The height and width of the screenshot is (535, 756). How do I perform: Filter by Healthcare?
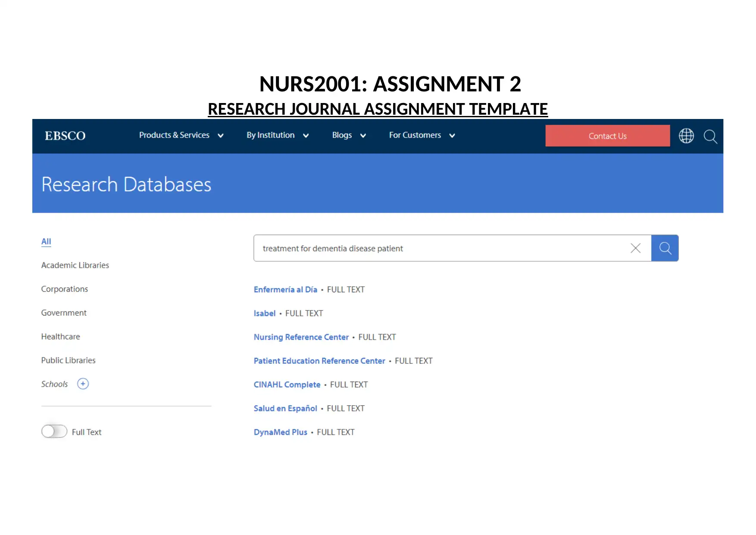pyautogui.click(x=60, y=337)
